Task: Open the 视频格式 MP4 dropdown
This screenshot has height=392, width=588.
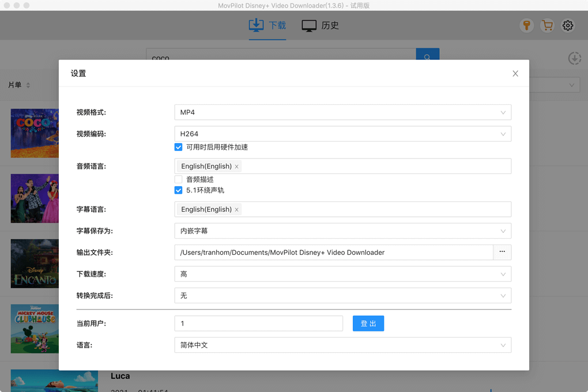Action: (343, 112)
